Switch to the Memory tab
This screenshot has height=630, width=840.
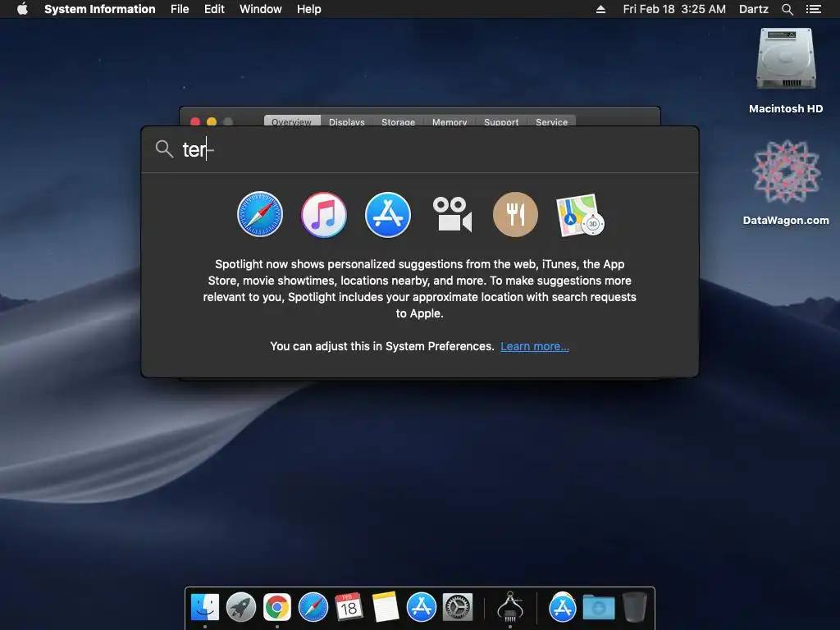tap(450, 121)
